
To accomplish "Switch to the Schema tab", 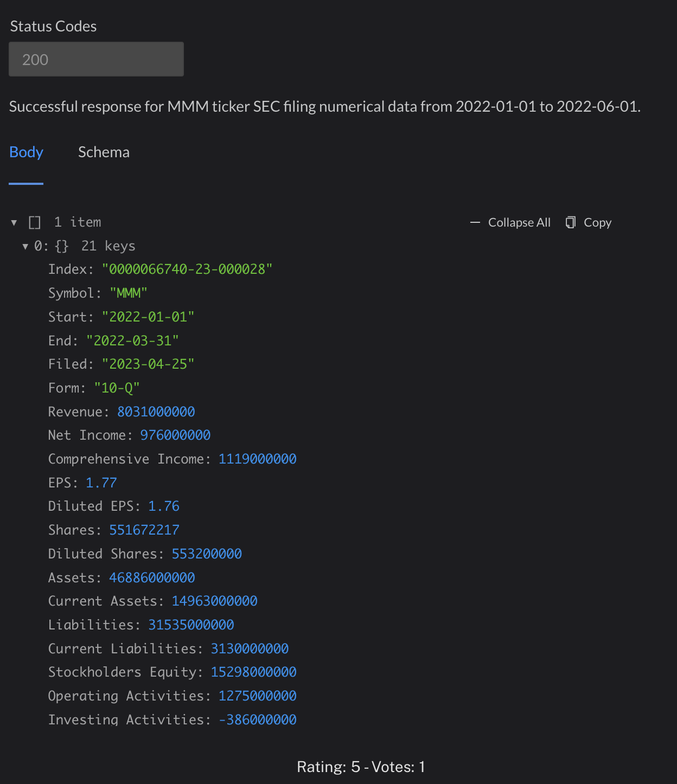I will (104, 152).
